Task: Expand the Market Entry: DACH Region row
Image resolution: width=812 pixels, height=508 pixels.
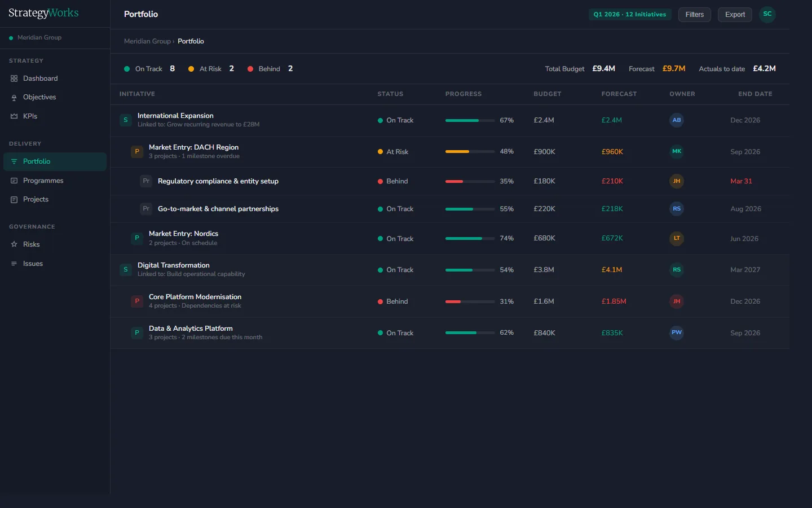Action: point(193,151)
